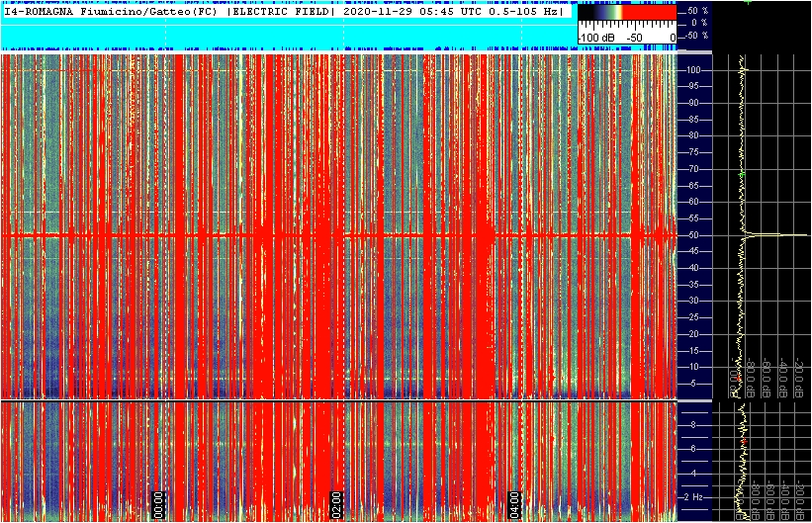Screen dimensions: 812x523
Task: Click the 8 Hz tick in lower panel
Action: [693, 425]
